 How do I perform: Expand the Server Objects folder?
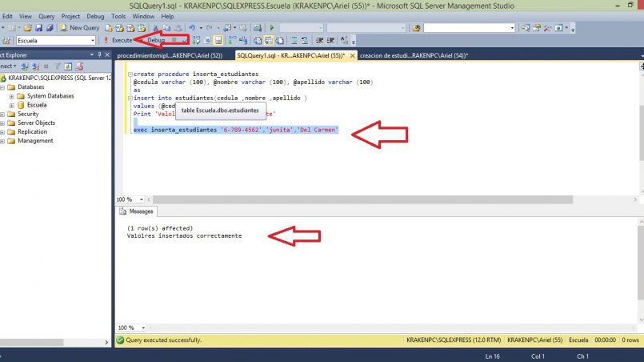(2, 123)
